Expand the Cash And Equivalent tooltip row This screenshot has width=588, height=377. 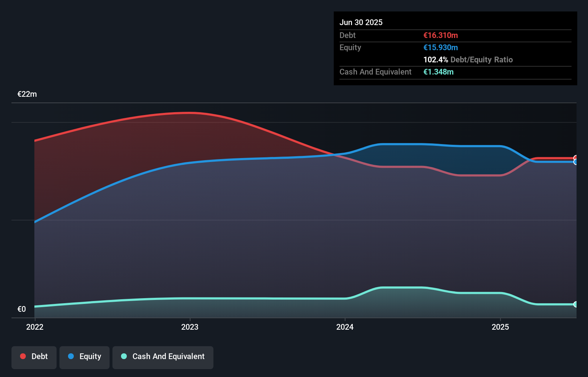375,72
